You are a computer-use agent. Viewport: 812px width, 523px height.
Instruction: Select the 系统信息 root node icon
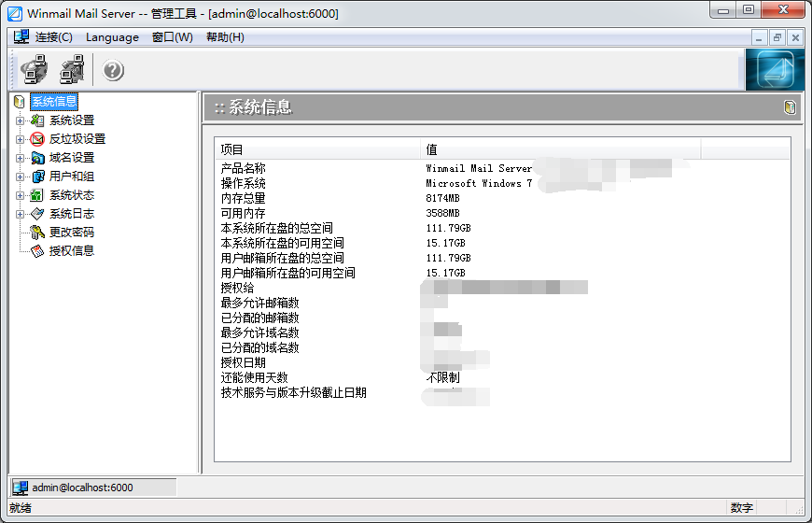[20, 102]
